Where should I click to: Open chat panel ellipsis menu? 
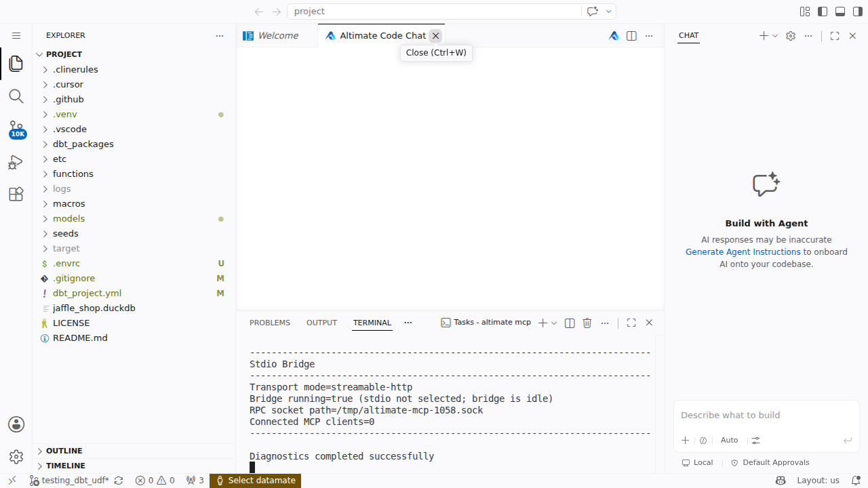(x=808, y=36)
